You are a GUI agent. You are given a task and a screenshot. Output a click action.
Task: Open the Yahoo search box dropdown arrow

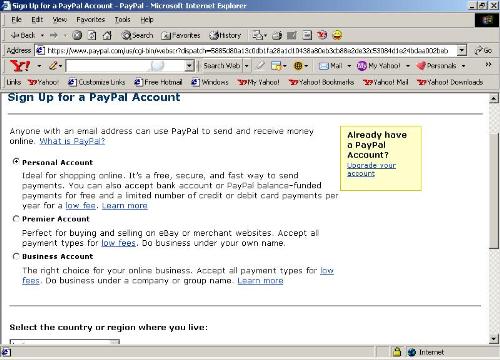(189, 66)
